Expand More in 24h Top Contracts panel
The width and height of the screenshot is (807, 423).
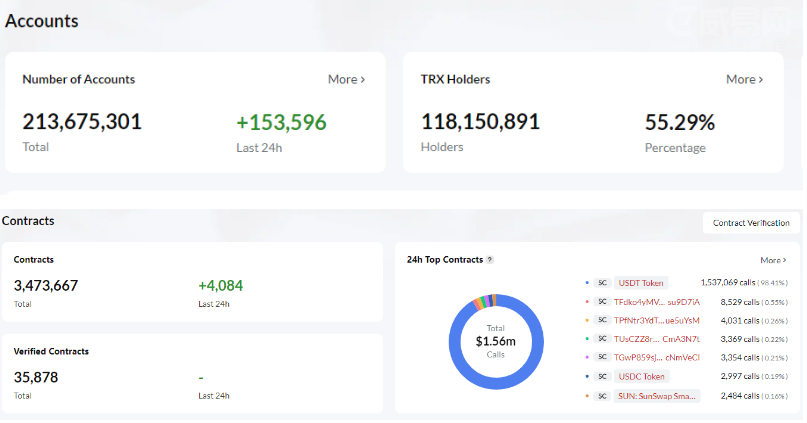772,260
